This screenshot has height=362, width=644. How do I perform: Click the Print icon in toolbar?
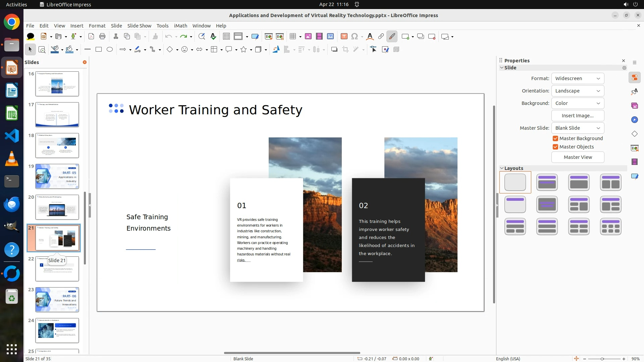click(x=102, y=37)
